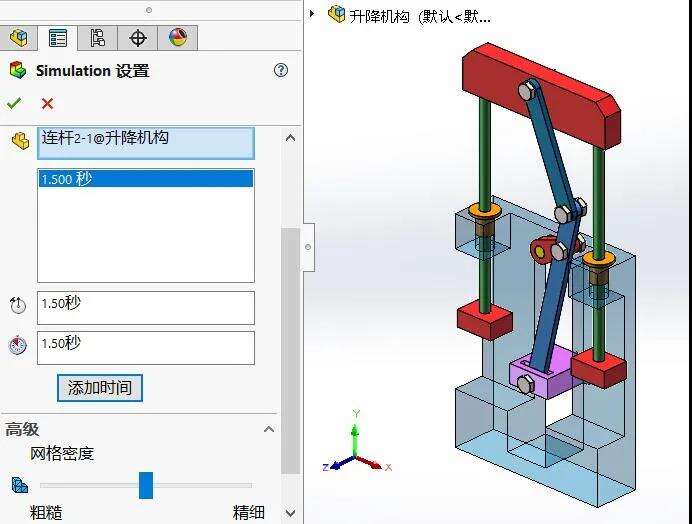
Task: Edit the start time 1.50秒 field
Action: point(146,308)
